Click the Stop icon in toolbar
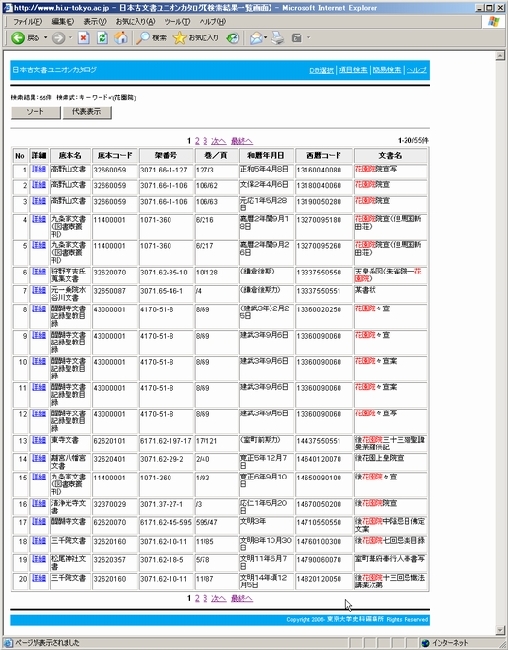This screenshot has width=508, height=650. point(84,38)
